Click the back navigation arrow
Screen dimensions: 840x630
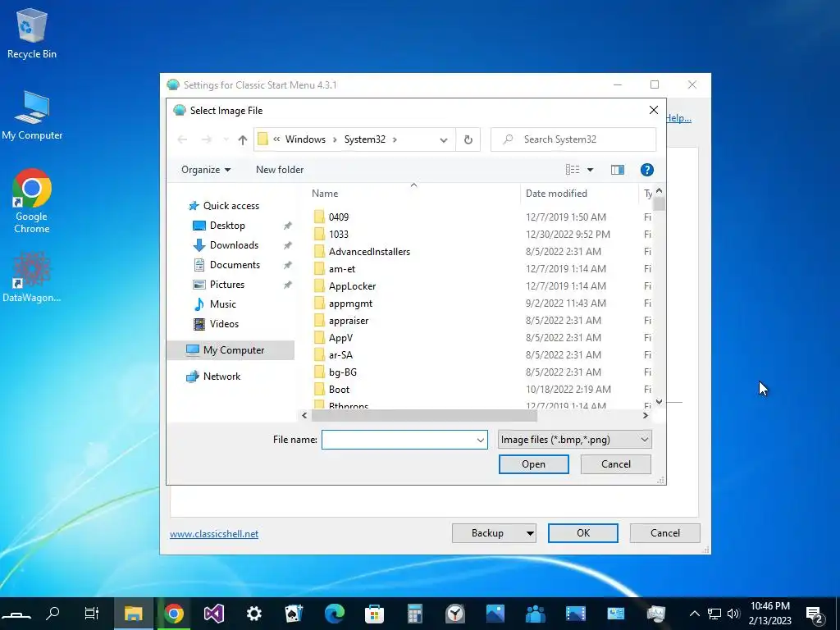[x=182, y=139]
